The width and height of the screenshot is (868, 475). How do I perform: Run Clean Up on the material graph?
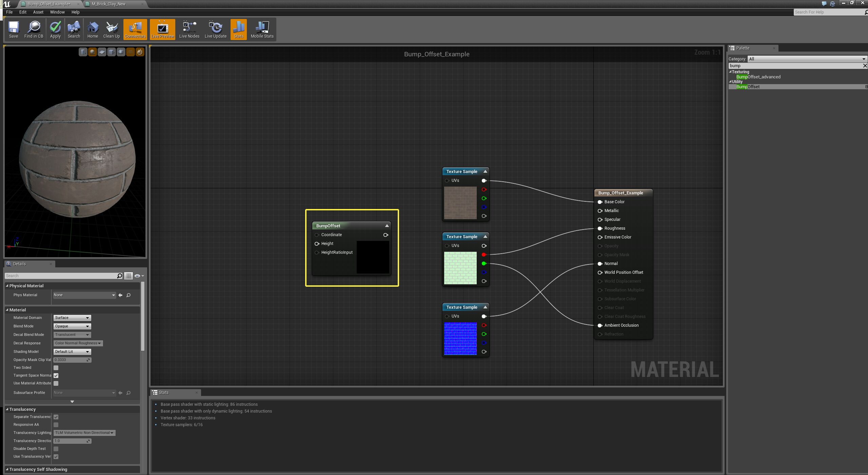point(112,29)
